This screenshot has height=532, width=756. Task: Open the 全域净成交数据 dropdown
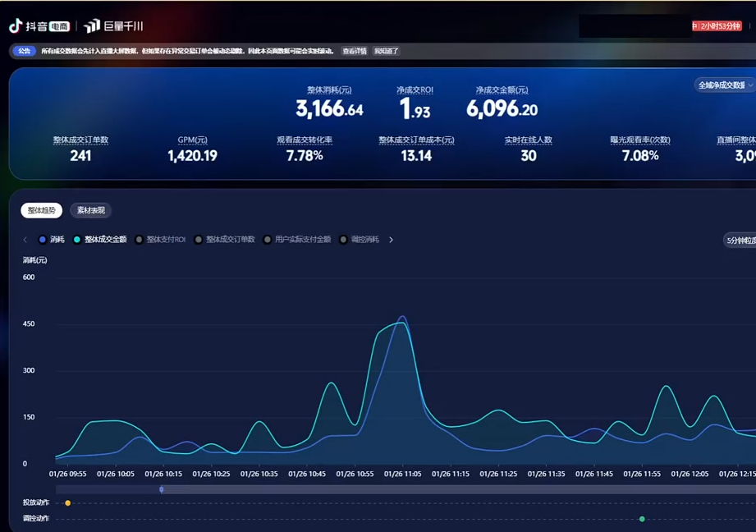click(x=725, y=85)
